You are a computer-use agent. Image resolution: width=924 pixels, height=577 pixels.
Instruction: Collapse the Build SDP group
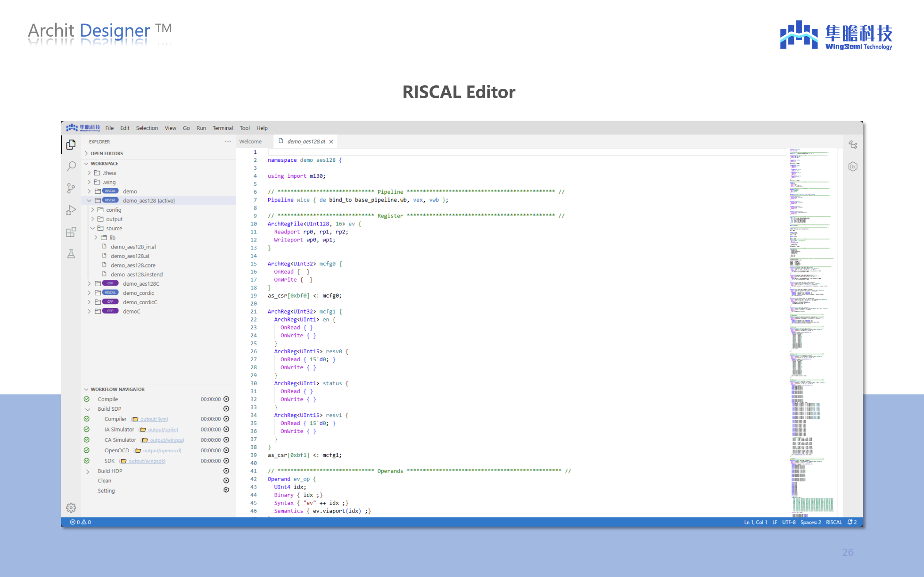pos(87,409)
